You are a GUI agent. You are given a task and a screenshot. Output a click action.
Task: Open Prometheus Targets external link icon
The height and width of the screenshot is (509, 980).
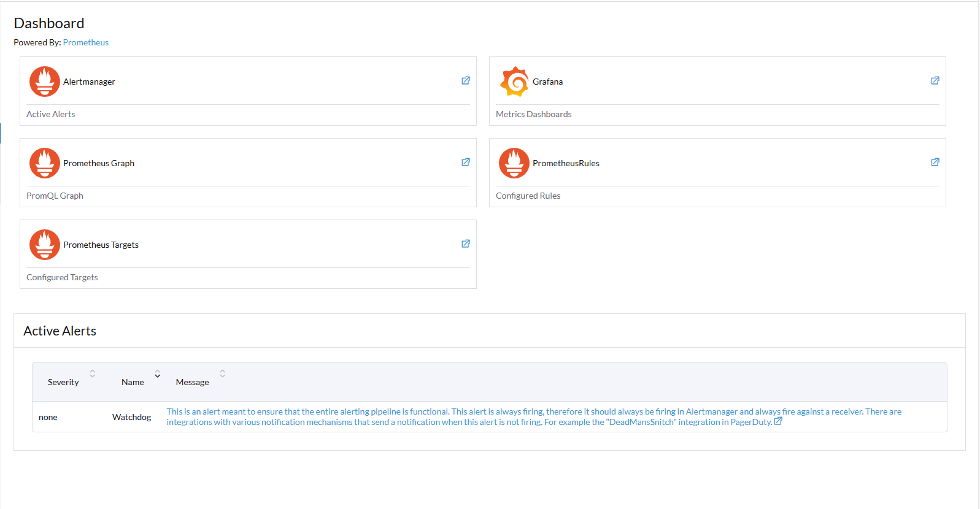[466, 244]
